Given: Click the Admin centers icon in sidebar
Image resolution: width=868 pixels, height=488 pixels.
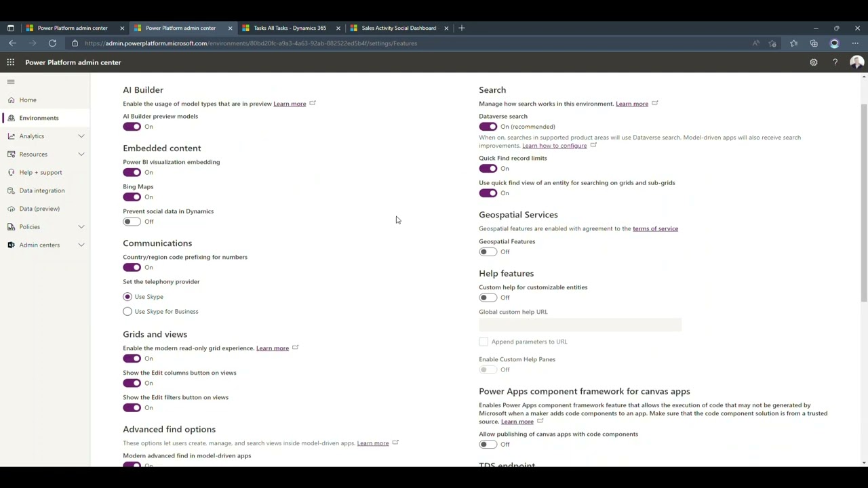Looking at the screenshot, I should (11, 245).
